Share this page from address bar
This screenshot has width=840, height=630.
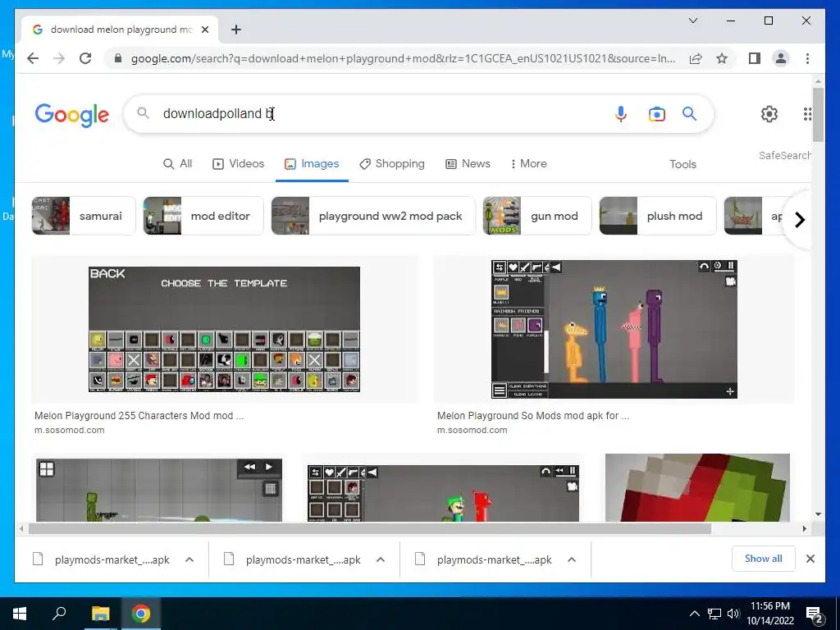tap(696, 58)
